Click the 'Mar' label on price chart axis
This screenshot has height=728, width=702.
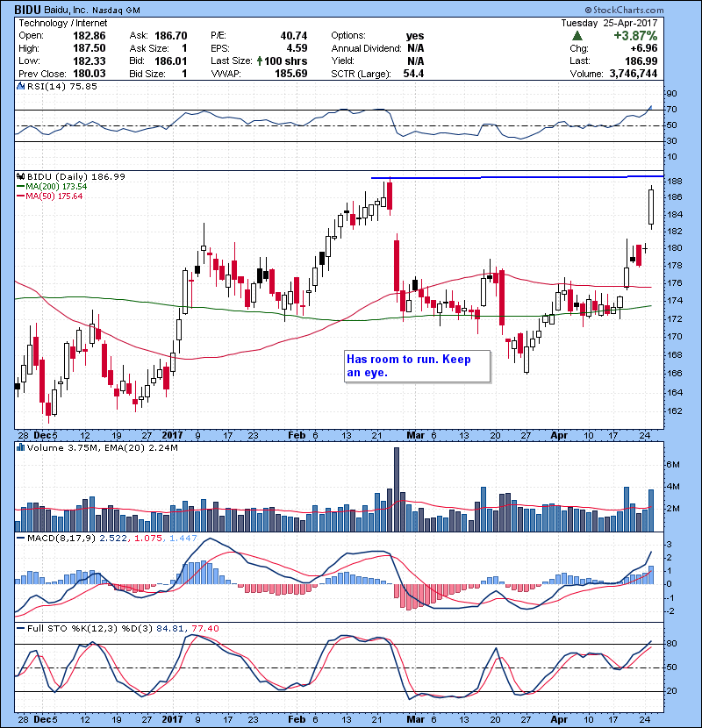point(415,436)
